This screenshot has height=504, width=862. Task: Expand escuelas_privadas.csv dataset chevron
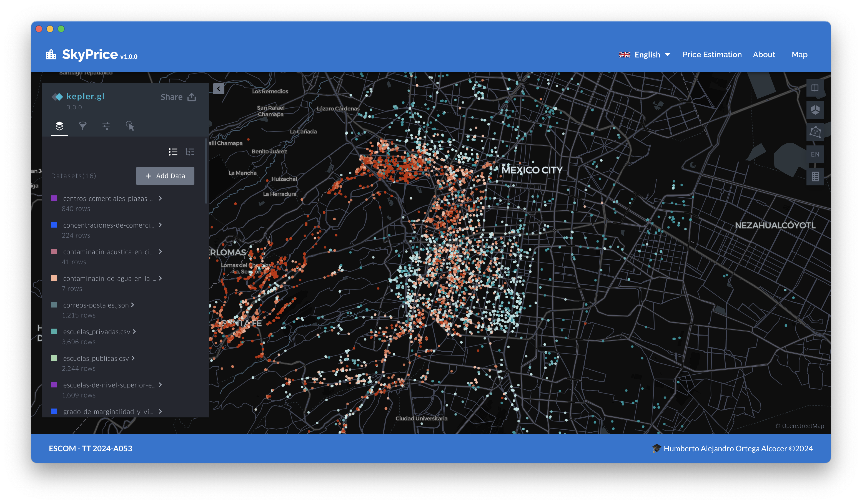(x=134, y=331)
